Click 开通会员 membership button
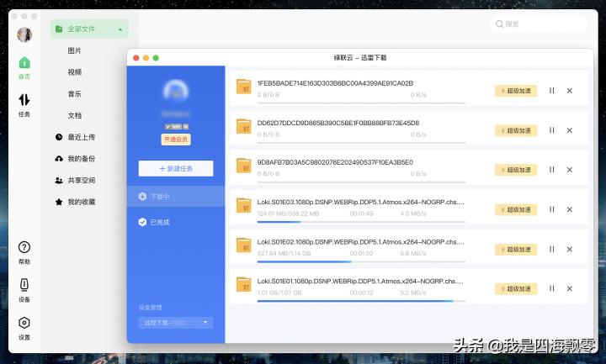Image resolution: width=606 pixels, height=364 pixels. click(176, 140)
